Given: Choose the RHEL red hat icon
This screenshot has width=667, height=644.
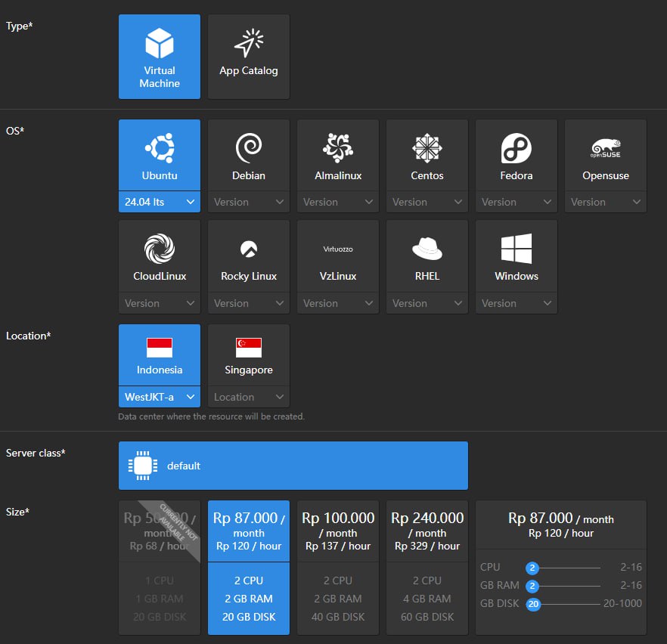Looking at the screenshot, I should pos(427,249).
